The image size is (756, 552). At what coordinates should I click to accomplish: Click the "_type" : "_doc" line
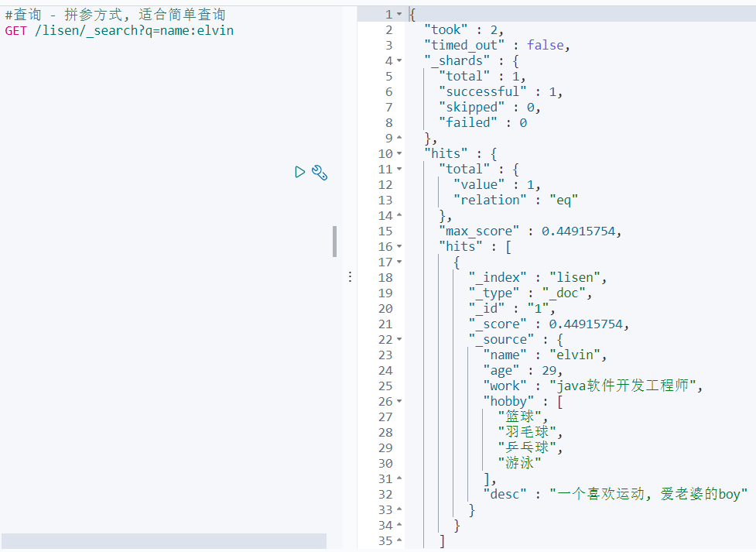(530, 293)
